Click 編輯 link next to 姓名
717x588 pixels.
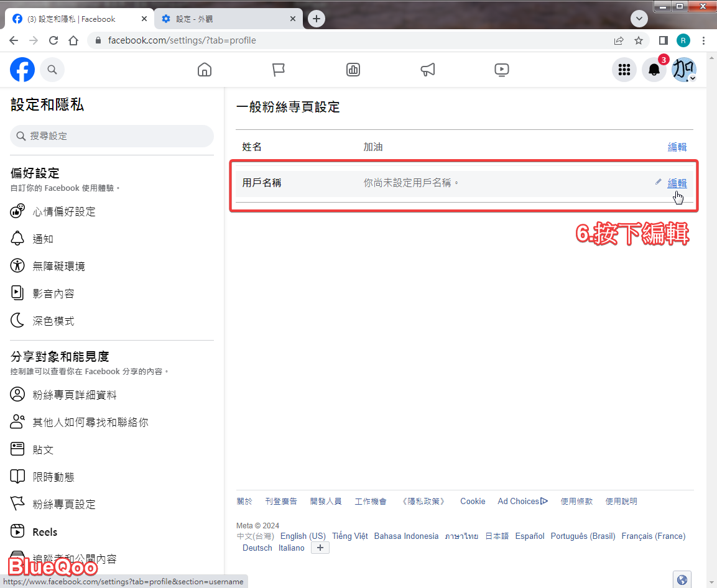click(x=677, y=147)
